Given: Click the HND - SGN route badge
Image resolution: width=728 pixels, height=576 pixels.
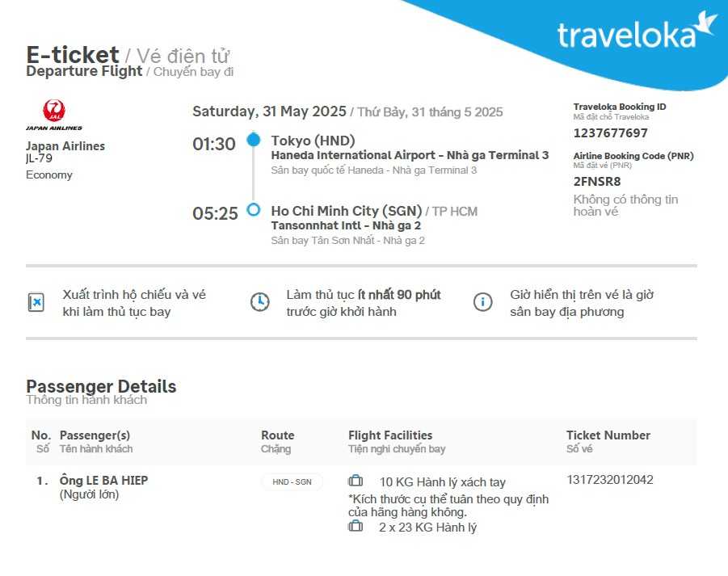Looking at the screenshot, I should pos(292,482).
